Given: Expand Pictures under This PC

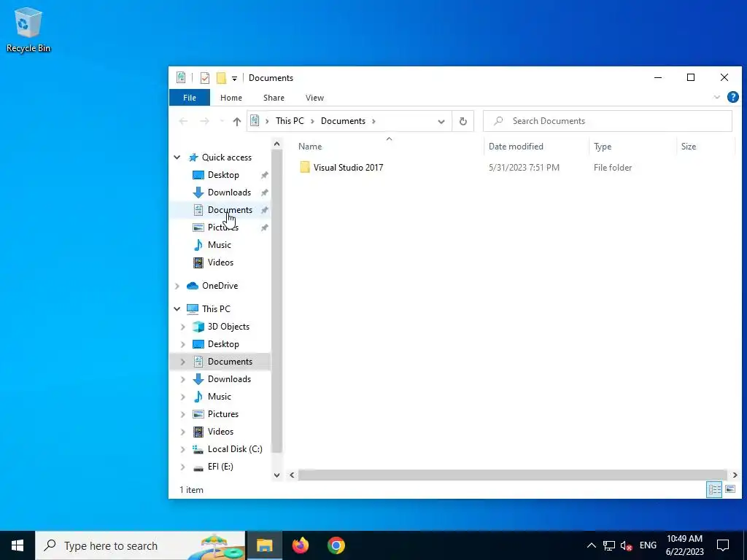Looking at the screenshot, I should tap(183, 414).
